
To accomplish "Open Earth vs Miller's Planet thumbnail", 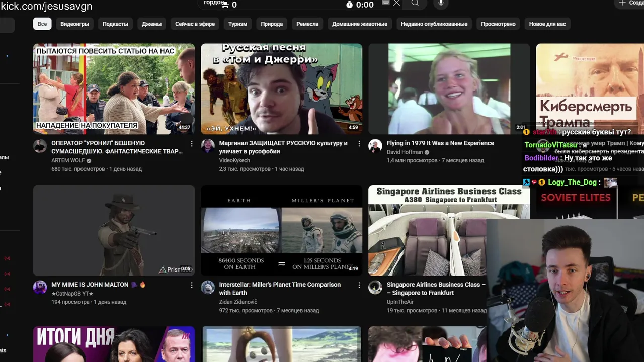I will (x=281, y=230).
